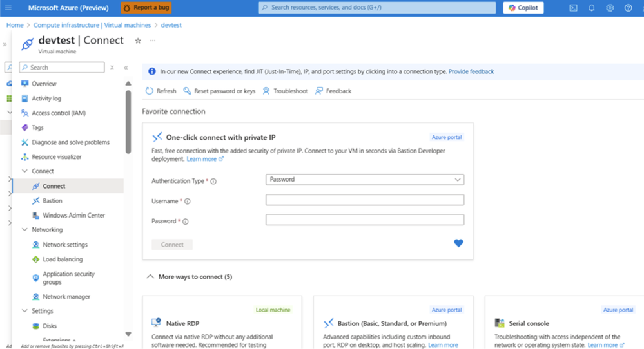Screen dimensions: 644x349
Task: Select the Bastion (Basic, Standard, or Premium) card
Action: [393, 323]
